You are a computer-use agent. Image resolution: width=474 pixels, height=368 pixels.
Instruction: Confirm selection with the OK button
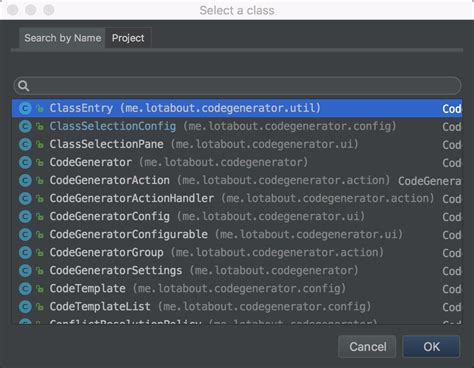click(431, 347)
